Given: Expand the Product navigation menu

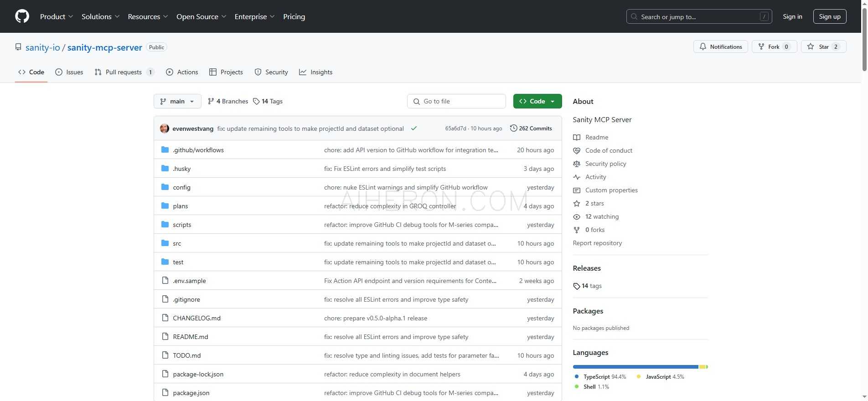Looking at the screenshot, I should coord(56,16).
